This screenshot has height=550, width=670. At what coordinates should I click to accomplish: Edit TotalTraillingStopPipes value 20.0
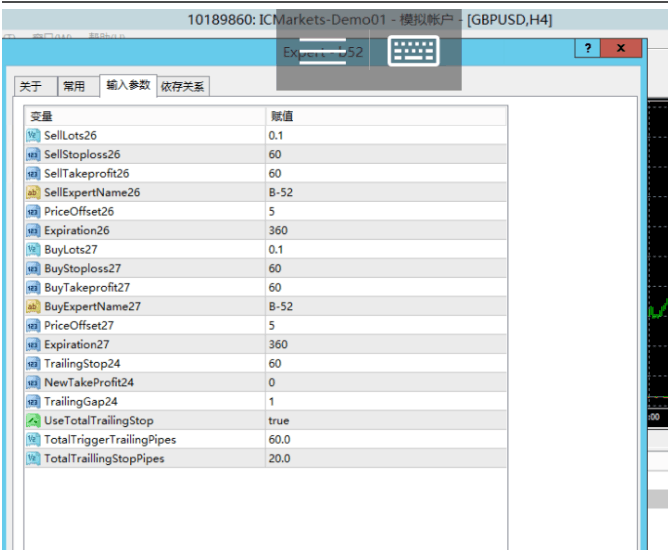click(280, 458)
